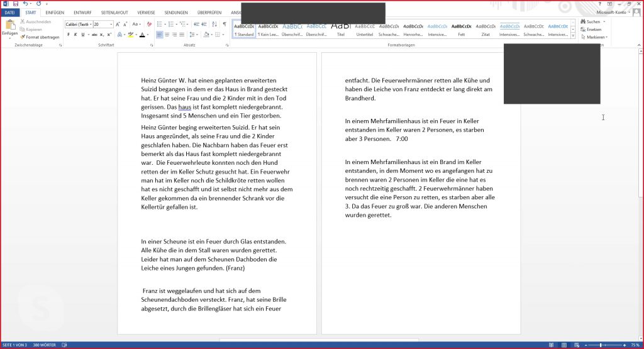The height and width of the screenshot is (349, 644).
Task: Decrease paragraph indent
Action: (196, 25)
